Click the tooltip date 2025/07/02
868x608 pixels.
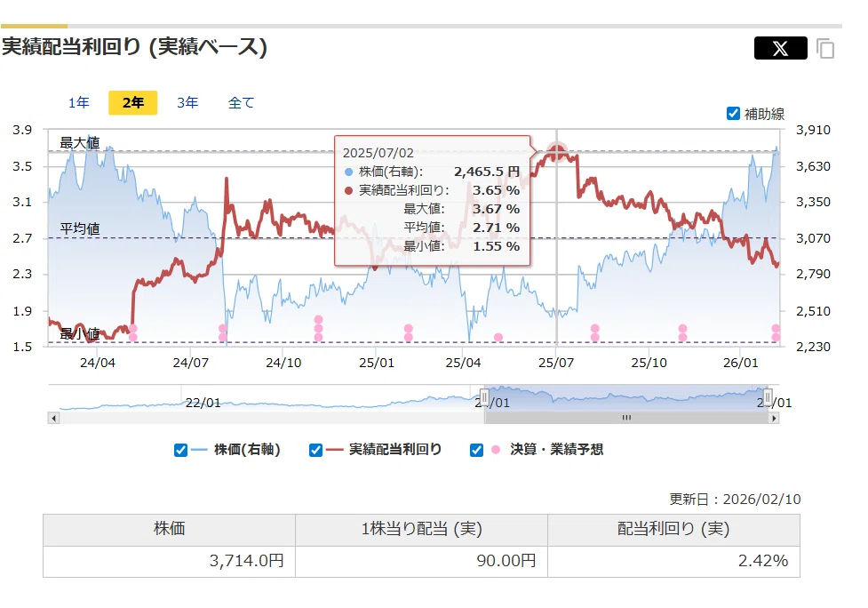pos(378,154)
